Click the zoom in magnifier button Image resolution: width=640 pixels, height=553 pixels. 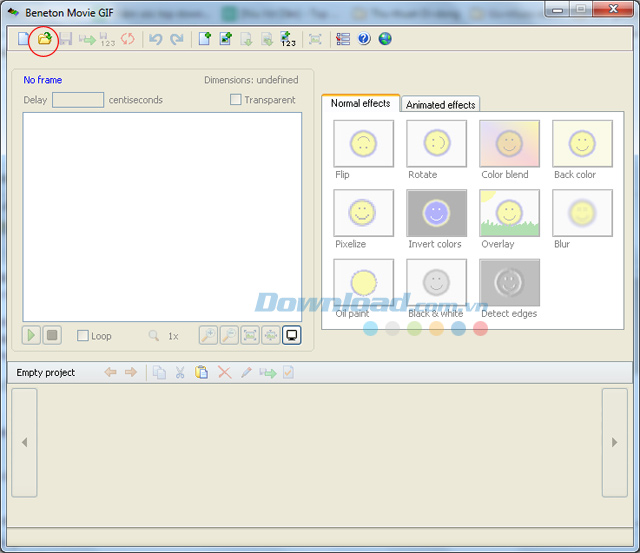[208, 336]
